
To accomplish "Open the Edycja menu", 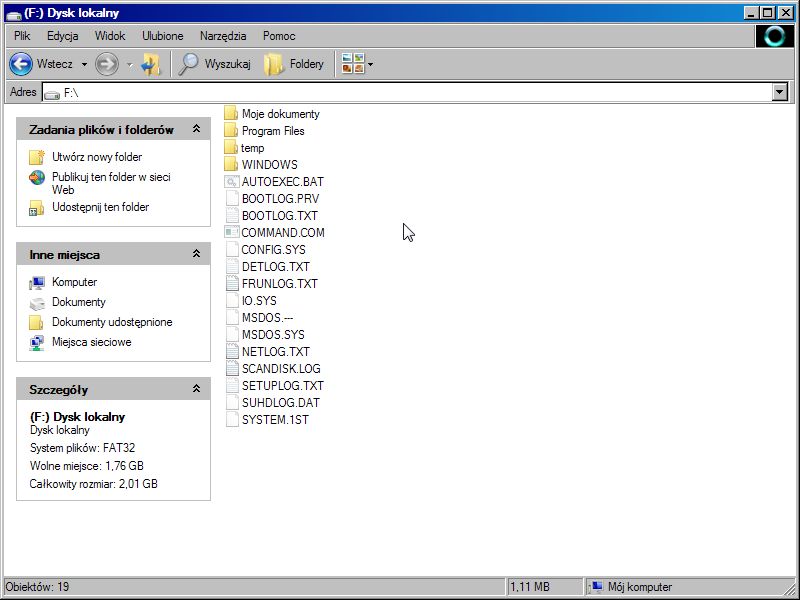I will 62,36.
